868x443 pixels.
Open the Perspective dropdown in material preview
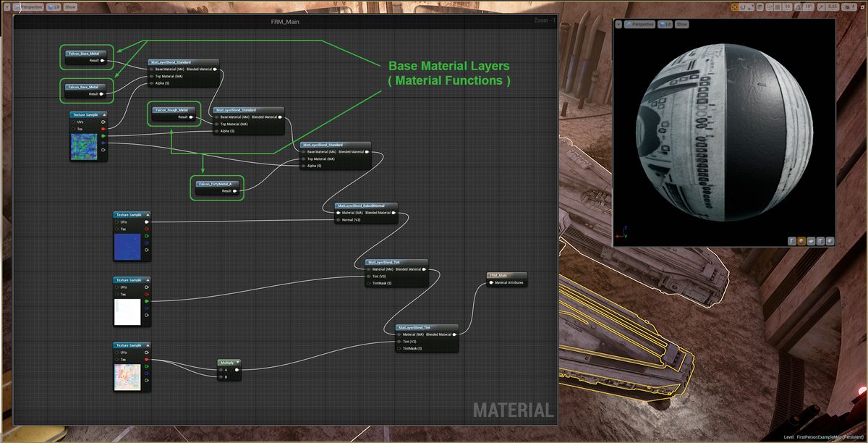pyautogui.click(x=639, y=24)
